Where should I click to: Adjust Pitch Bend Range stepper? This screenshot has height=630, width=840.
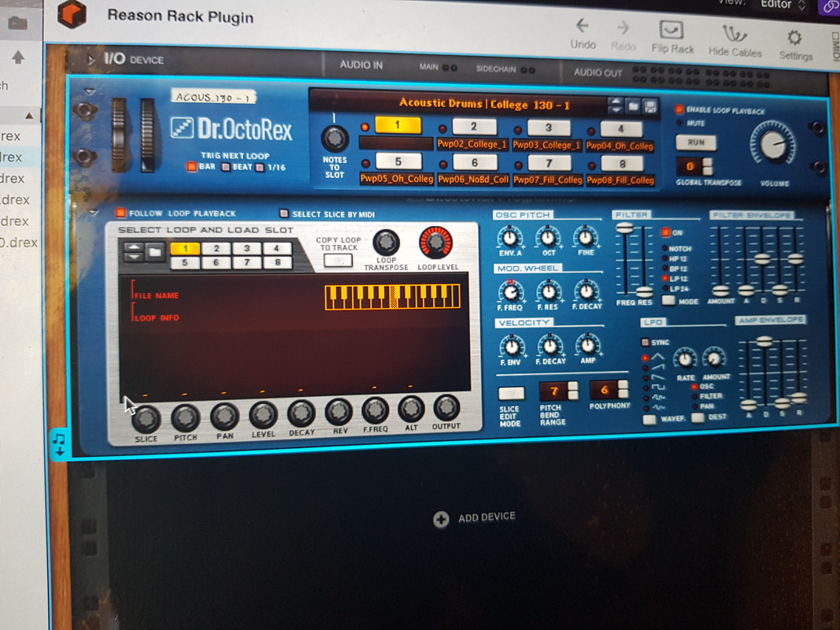coord(573,391)
